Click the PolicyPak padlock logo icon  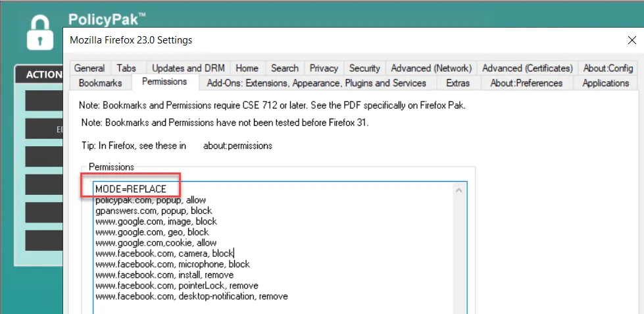pos(40,32)
